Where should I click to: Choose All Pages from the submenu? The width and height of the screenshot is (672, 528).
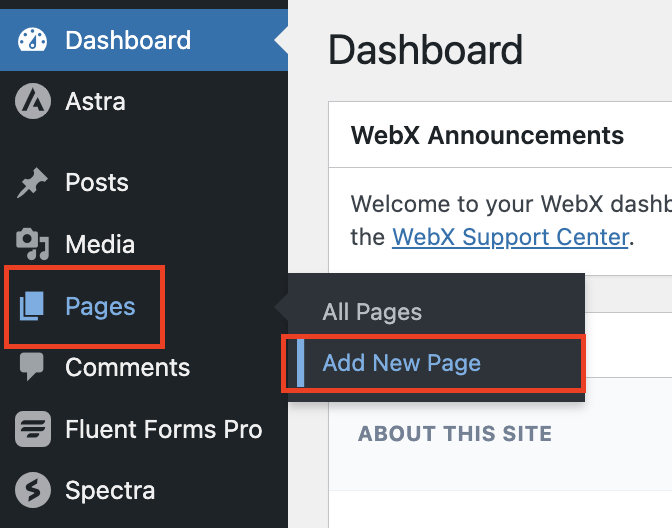click(x=372, y=312)
